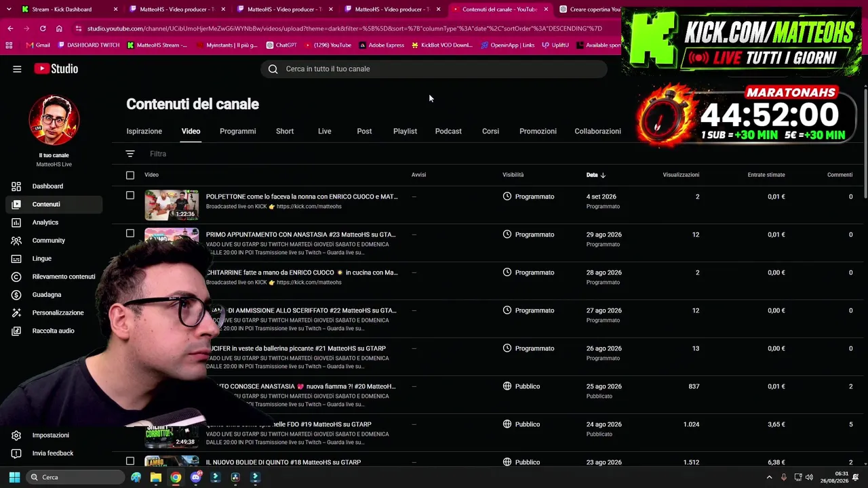Open the DASHBOARD TWITCH bookmark
The width and height of the screenshot is (868, 488).
[x=89, y=45]
